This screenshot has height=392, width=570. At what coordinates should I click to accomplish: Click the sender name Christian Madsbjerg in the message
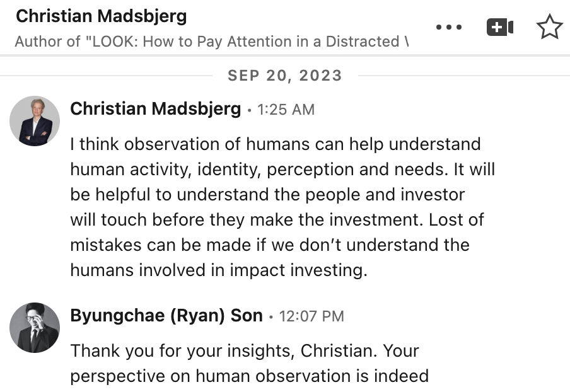pyautogui.click(x=156, y=109)
